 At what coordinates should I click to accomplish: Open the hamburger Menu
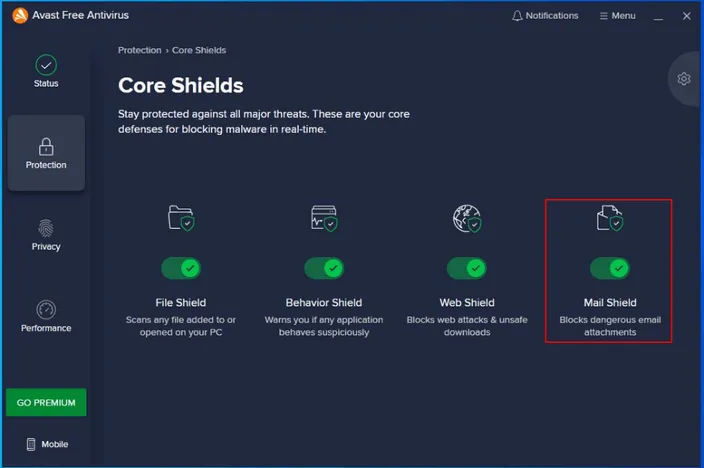click(617, 16)
